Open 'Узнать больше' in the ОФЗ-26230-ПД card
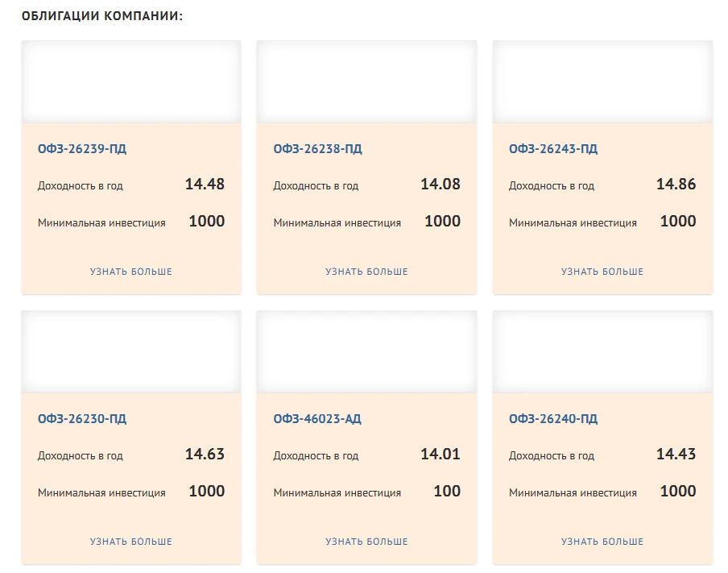This screenshot has height=573, width=728. [131, 542]
